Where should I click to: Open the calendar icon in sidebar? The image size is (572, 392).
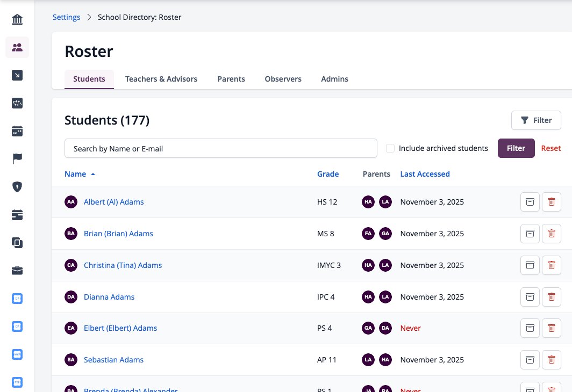[x=17, y=131]
